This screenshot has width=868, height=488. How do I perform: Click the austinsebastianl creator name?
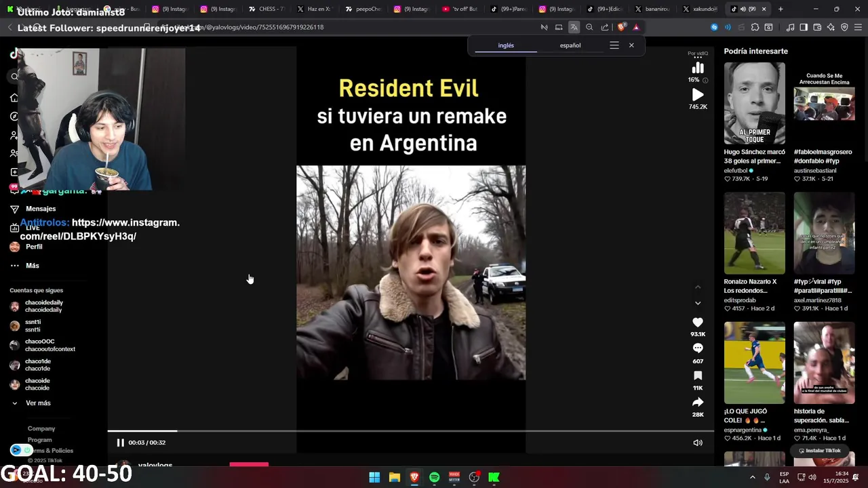[815, 171]
